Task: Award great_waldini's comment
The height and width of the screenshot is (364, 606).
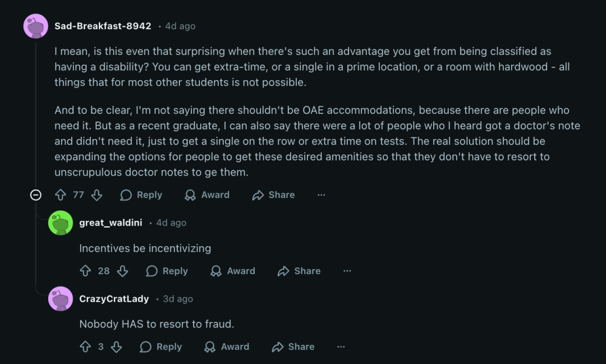Action: click(233, 271)
